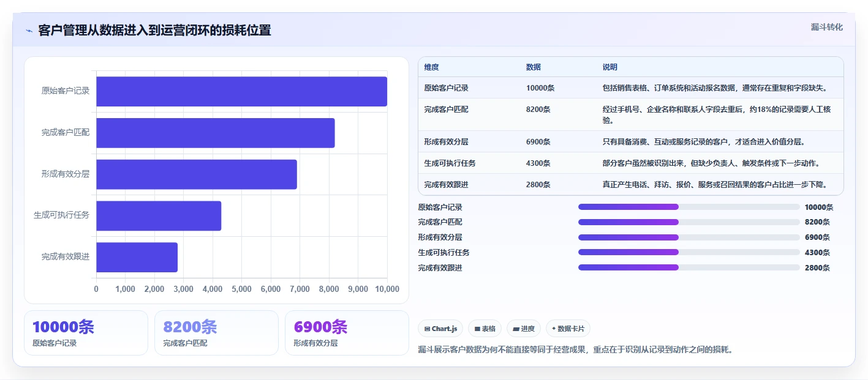Click the 生成可执行任务 table row label
The image size is (868, 380).
pyautogui.click(x=450, y=163)
